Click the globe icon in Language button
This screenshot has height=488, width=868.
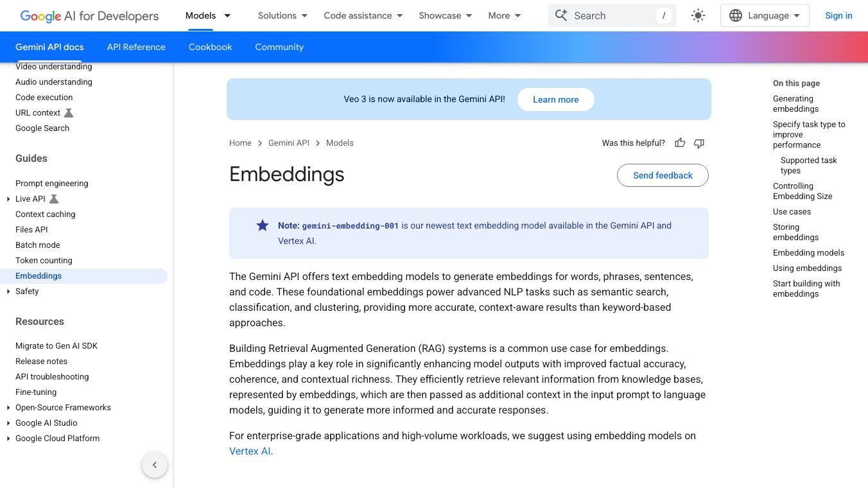[736, 15]
